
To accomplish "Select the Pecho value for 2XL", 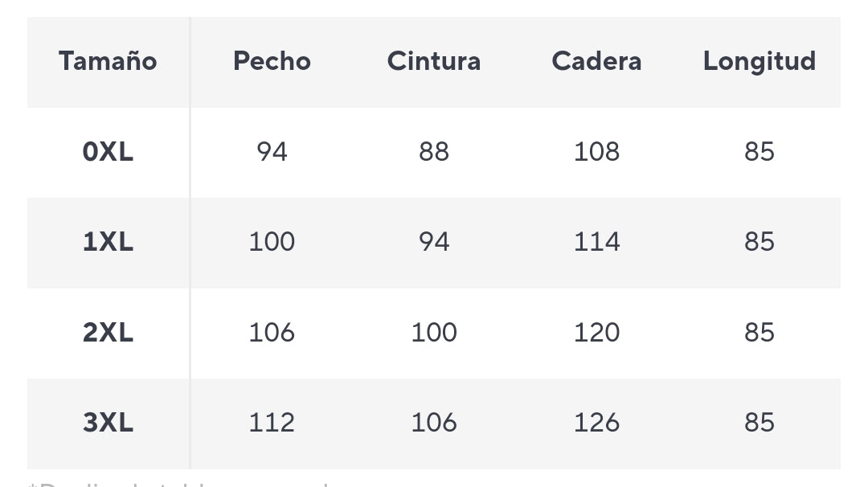I will [x=272, y=333].
